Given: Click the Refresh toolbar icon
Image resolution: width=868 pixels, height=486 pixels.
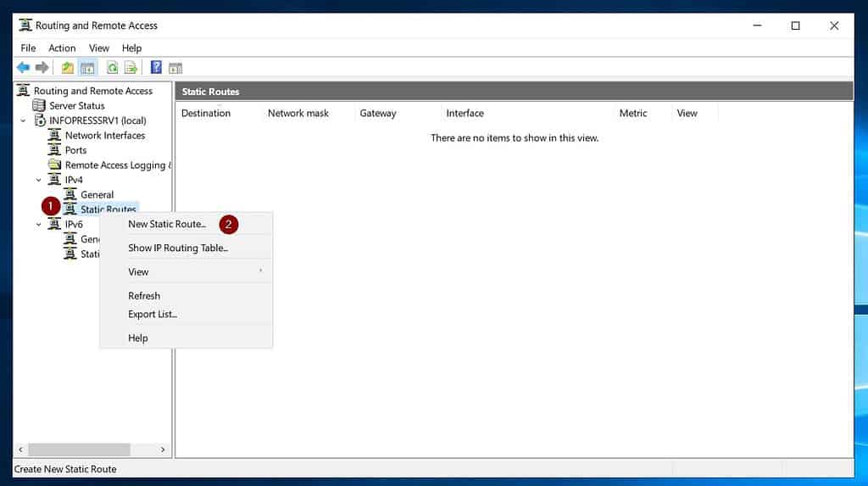Looking at the screenshot, I should [113, 68].
